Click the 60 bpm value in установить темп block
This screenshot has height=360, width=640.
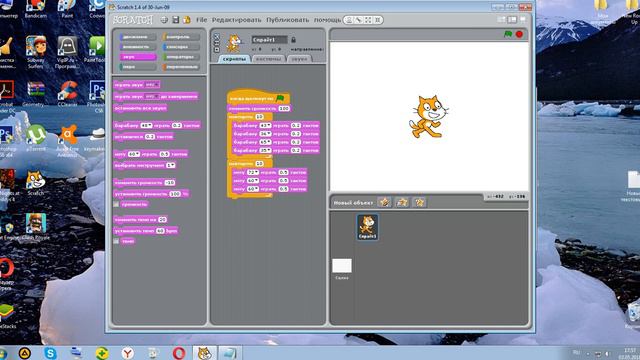tap(160, 231)
